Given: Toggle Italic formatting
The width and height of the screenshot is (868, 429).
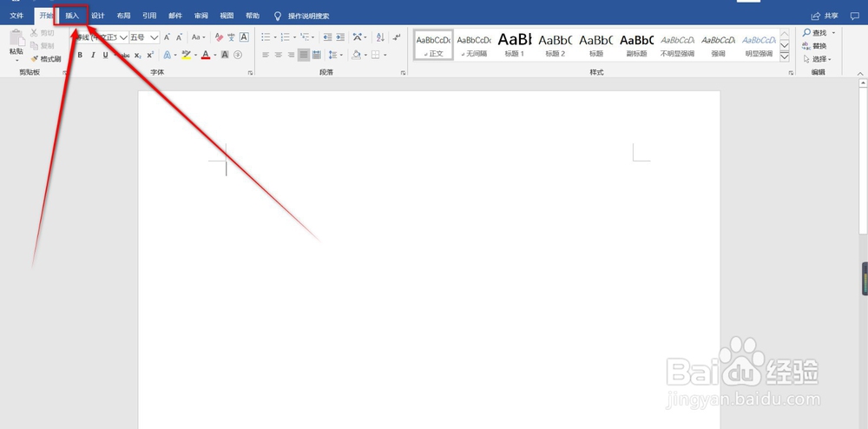Looking at the screenshot, I should tap(93, 55).
